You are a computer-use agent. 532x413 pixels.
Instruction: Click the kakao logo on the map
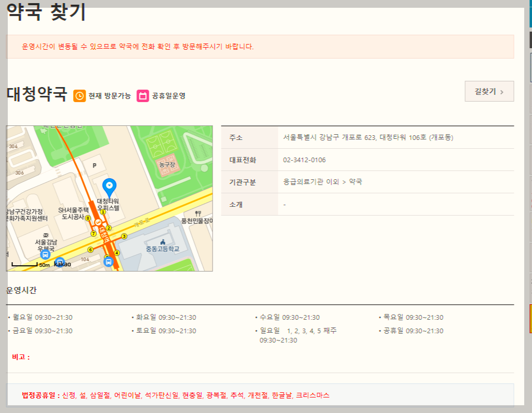click(62, 264)
